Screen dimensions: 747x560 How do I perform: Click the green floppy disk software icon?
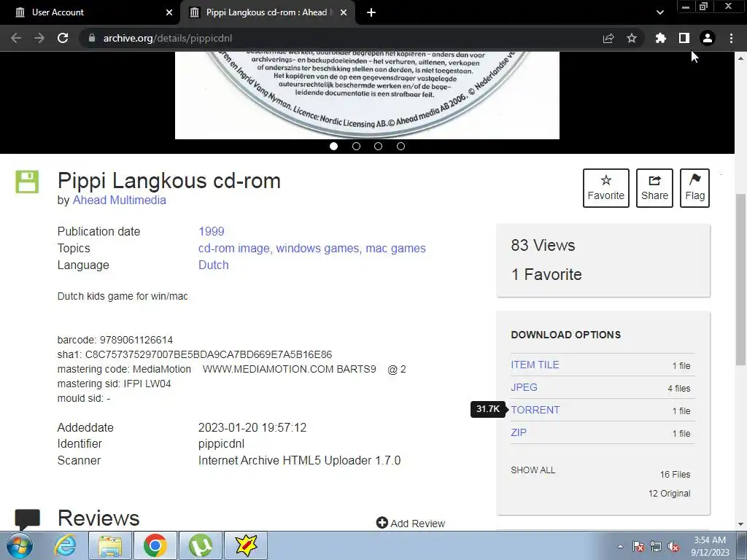[x=27, y=182]
